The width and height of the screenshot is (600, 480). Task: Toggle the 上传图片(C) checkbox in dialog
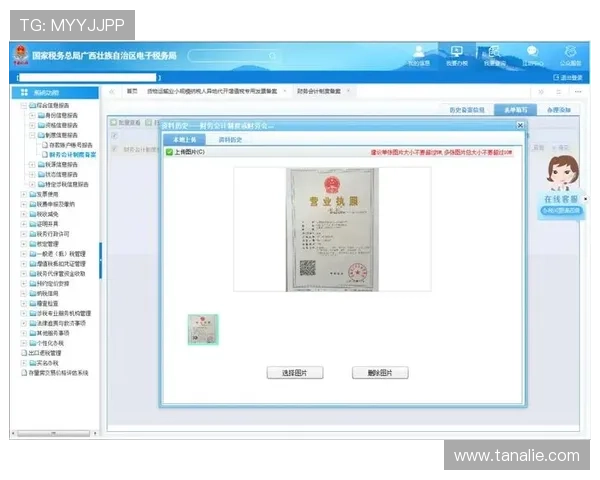[170, 152]
